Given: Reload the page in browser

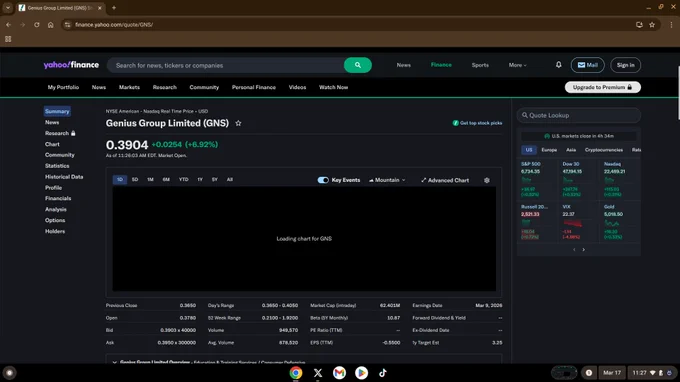Looking at the screenshot, I should pos(36,25).
